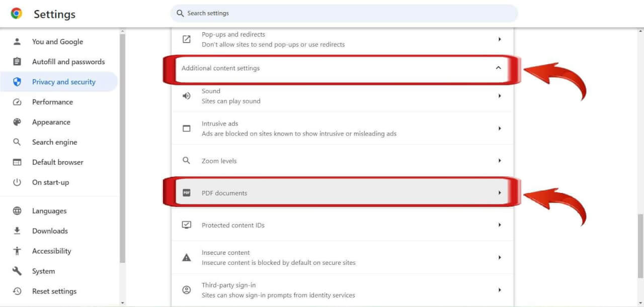Image resolution: width=644 pixels, height=307 pixels.
Task: Click the Downloads arrow icon
Action: [x=17, y=231]
